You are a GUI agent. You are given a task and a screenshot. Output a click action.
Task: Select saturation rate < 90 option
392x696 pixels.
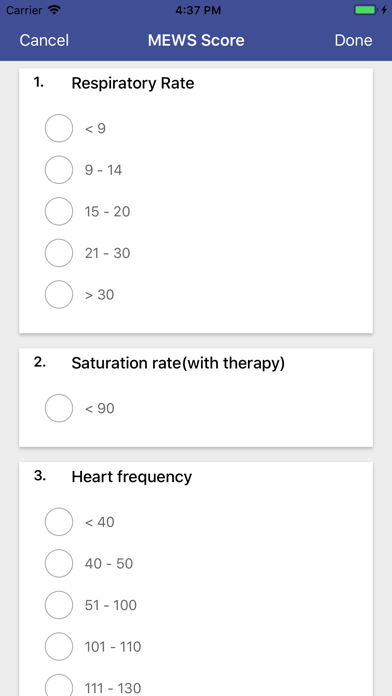(x=59, y=408)
